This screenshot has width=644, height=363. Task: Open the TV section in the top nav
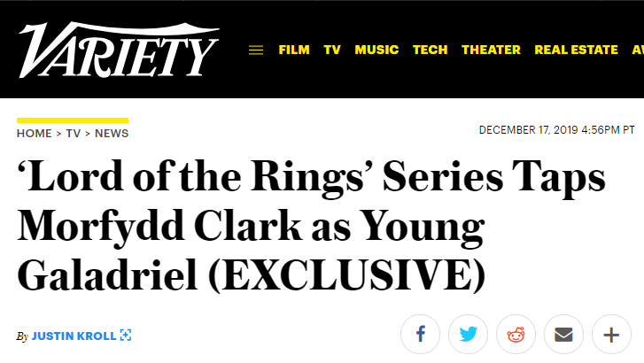click(x=332, y=50)
